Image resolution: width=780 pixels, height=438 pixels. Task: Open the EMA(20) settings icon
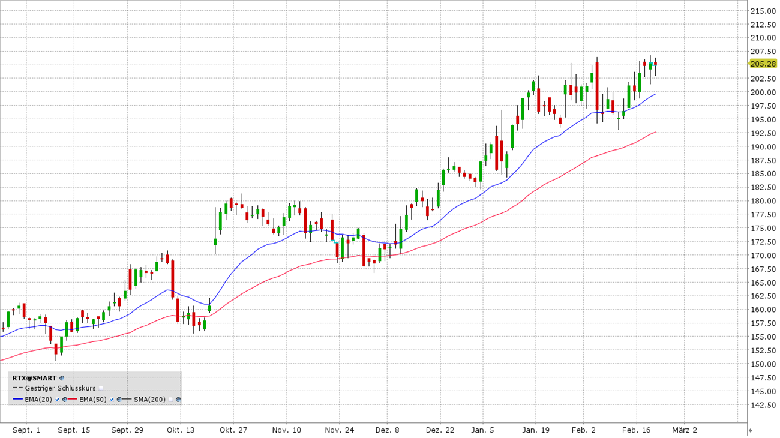click(64, 399)
